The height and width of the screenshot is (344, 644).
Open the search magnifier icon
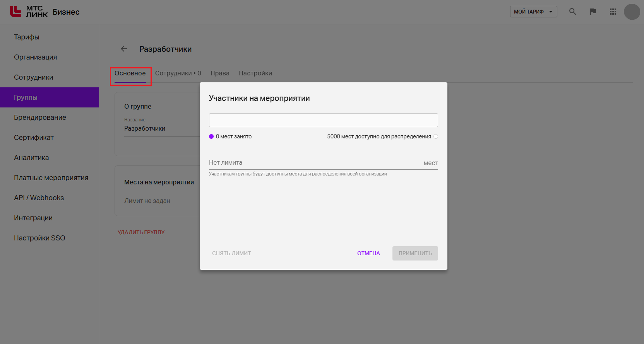[x=572, y=12]
